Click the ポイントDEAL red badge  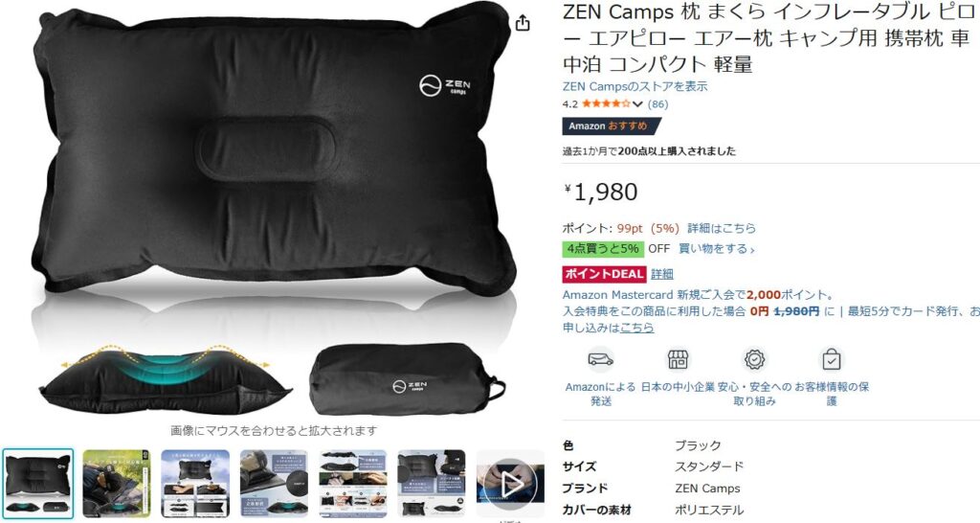604,274
